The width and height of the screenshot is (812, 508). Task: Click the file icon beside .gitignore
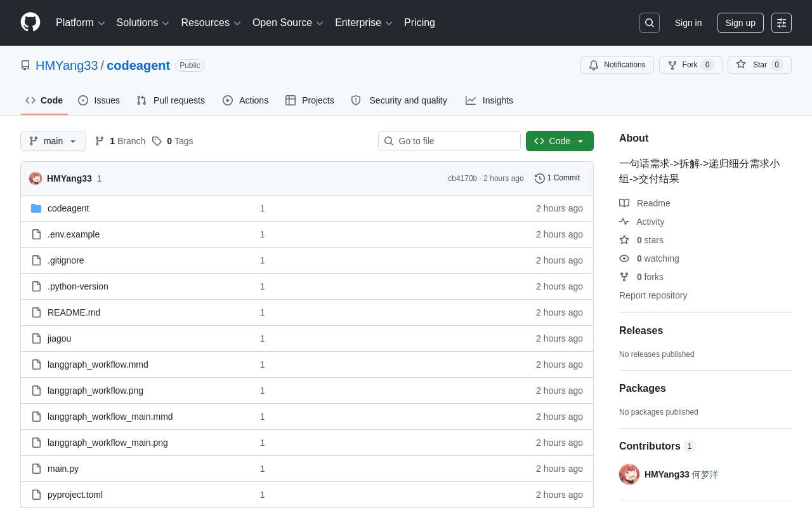click(36, 260)
